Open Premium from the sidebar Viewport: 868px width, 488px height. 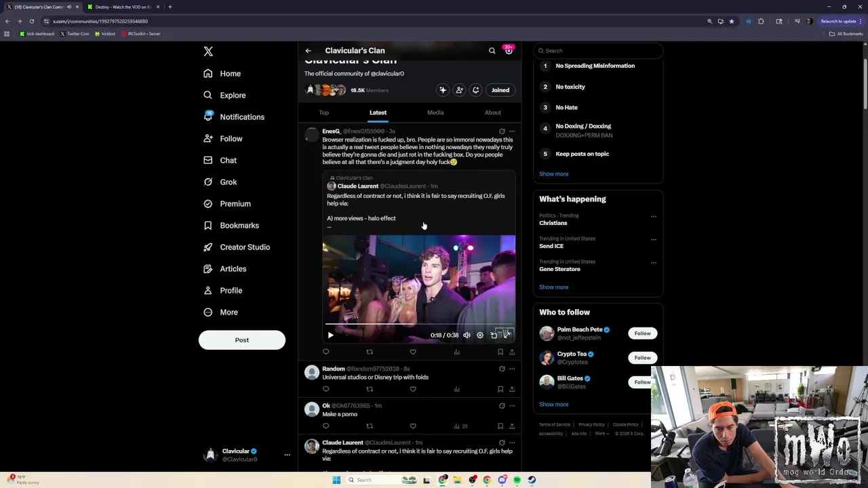226,203
